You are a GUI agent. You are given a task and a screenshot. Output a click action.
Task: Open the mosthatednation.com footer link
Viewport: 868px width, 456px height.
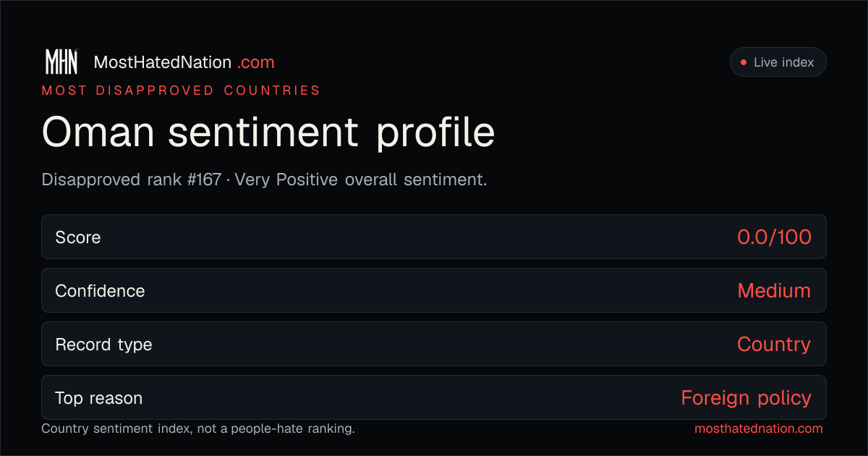[759, 428]
